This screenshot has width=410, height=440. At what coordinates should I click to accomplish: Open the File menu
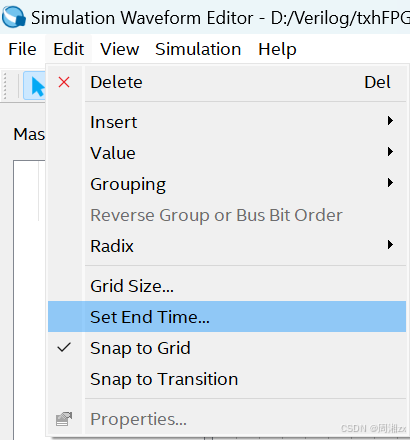coord(22,49)
